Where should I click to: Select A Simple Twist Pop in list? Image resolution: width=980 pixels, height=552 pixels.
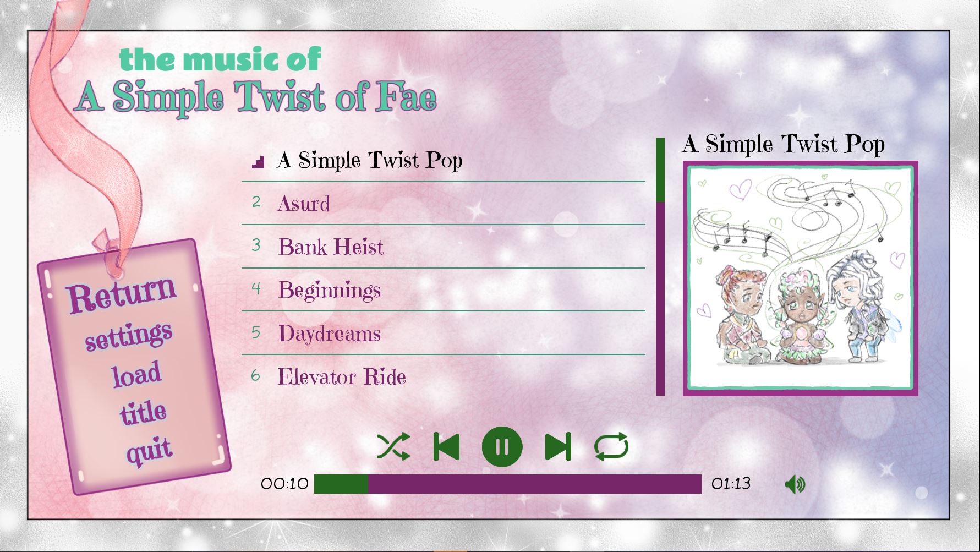coord(443,160)
